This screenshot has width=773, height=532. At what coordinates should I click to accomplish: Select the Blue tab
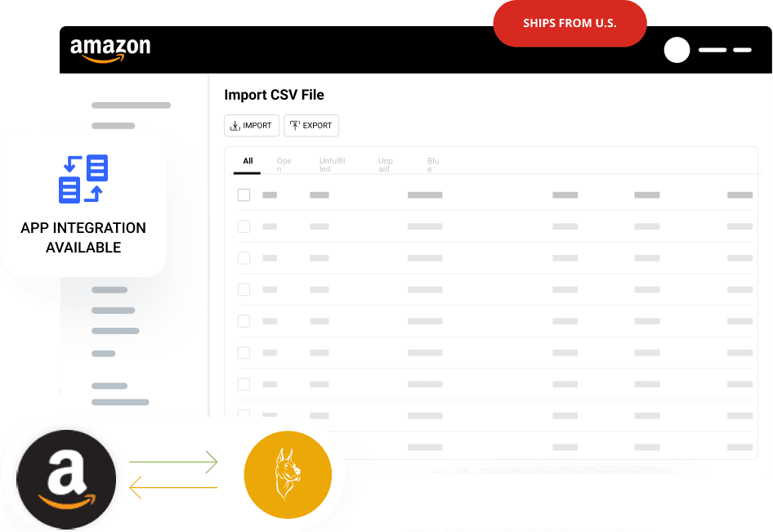[x=431, y=163]
